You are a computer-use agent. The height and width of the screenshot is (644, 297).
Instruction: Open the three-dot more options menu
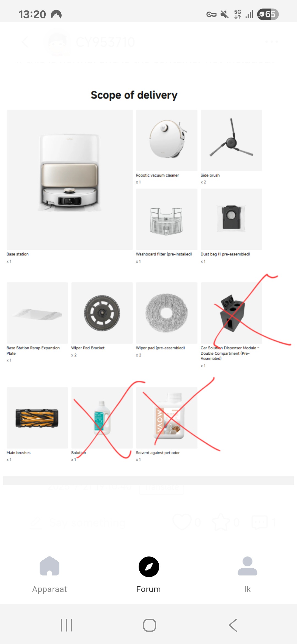[272, 42]
